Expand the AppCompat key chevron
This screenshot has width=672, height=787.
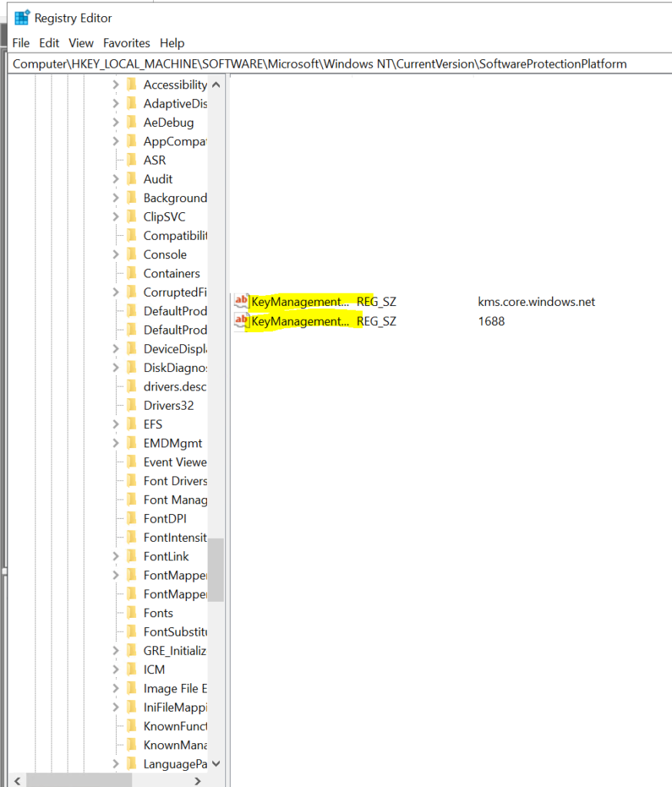(116, 141)
